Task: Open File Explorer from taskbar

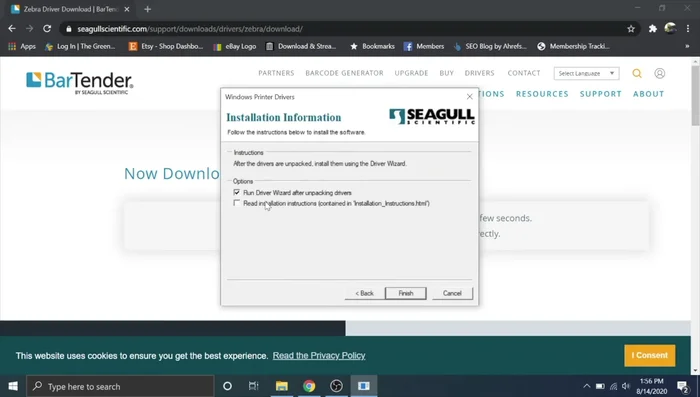Action: tap(281, 386)
